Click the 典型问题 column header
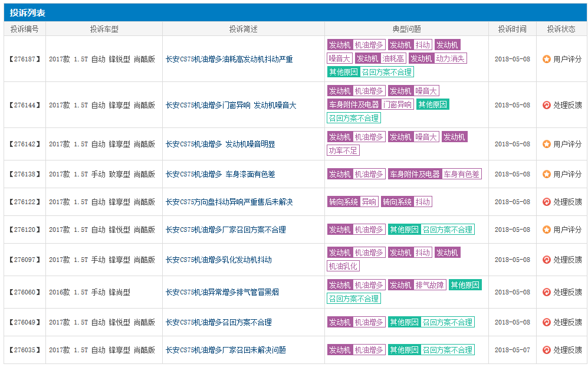The width and height of the screenshot is (588, 367). pyautogui.click(x=406, y=29)
